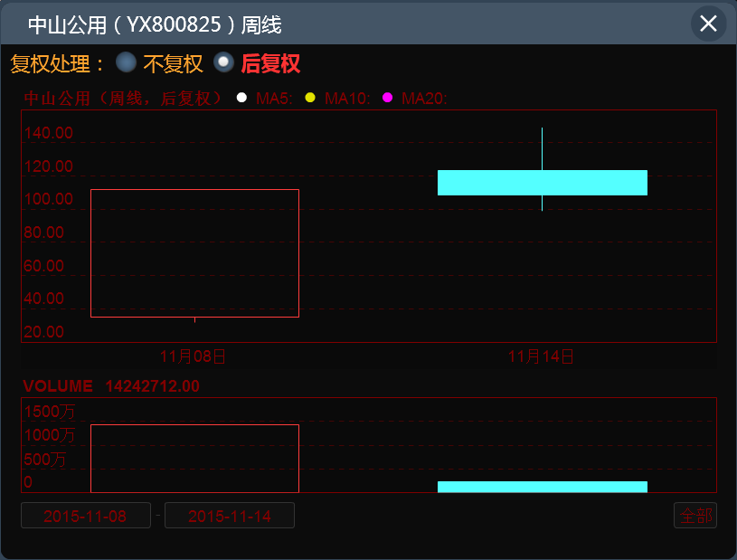Click the 11月14日 x-axis date label
Viewport: 737px width, 560px height.
pyautogui.click(x=541, y=356)
